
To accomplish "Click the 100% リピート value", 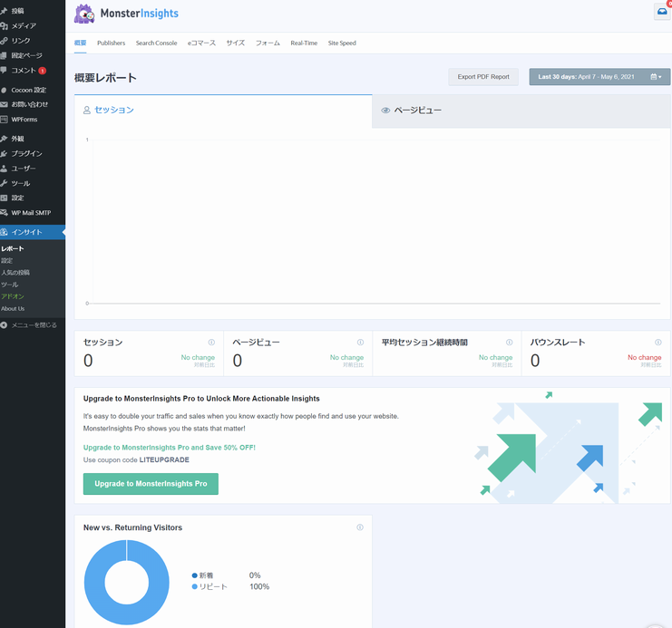I will click(259, 586).
